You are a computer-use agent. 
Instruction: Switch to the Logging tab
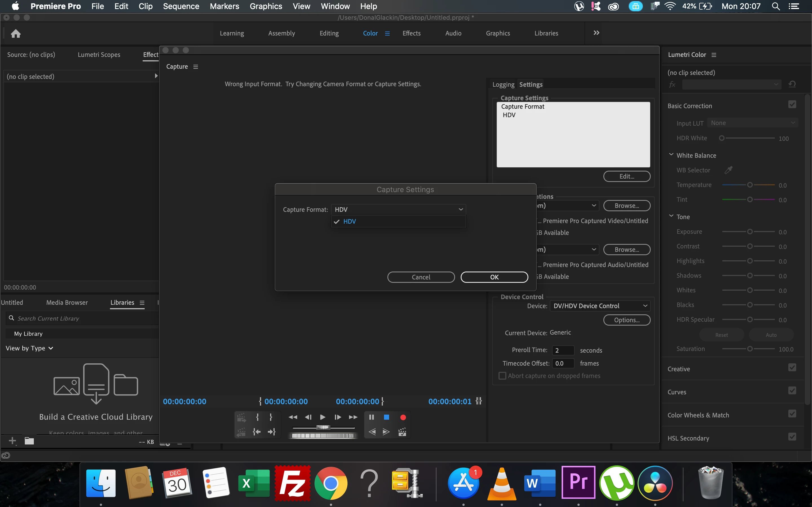503,84
